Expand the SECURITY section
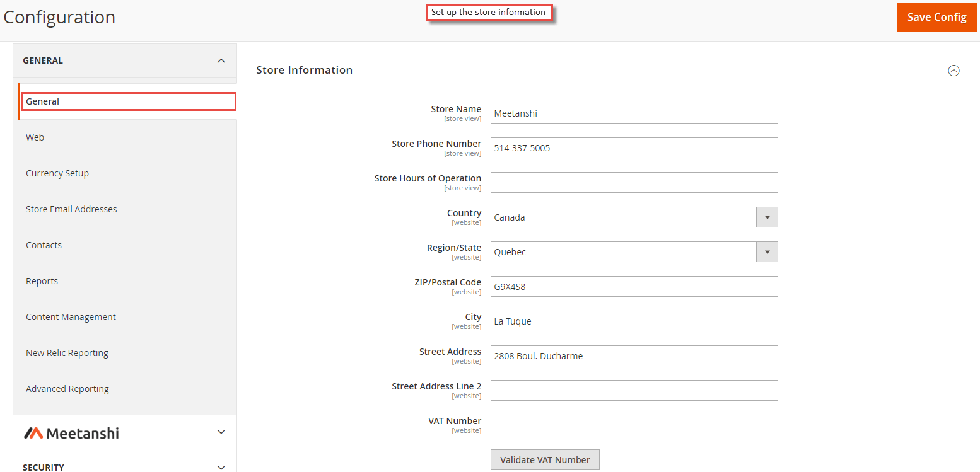The height and width of the screenshot is (472, 980). coord(221,467)
